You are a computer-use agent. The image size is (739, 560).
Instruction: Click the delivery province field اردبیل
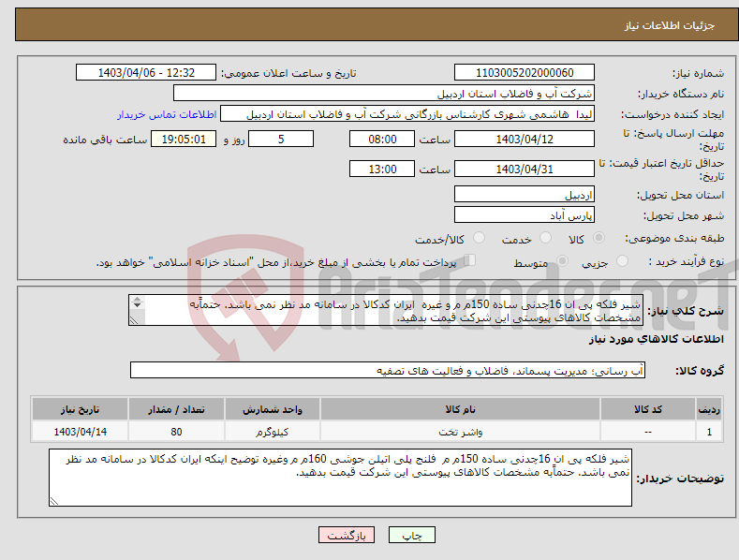(x=525, y=194)
